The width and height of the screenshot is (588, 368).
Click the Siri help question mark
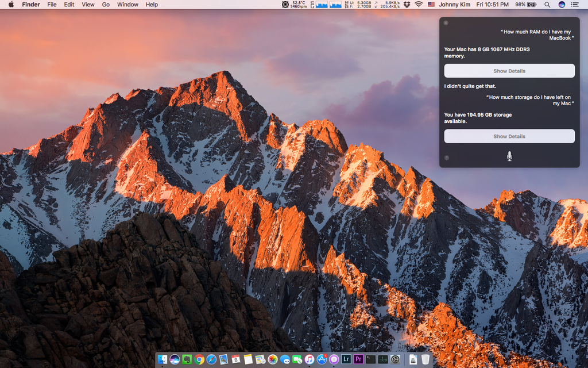(447, 158)
